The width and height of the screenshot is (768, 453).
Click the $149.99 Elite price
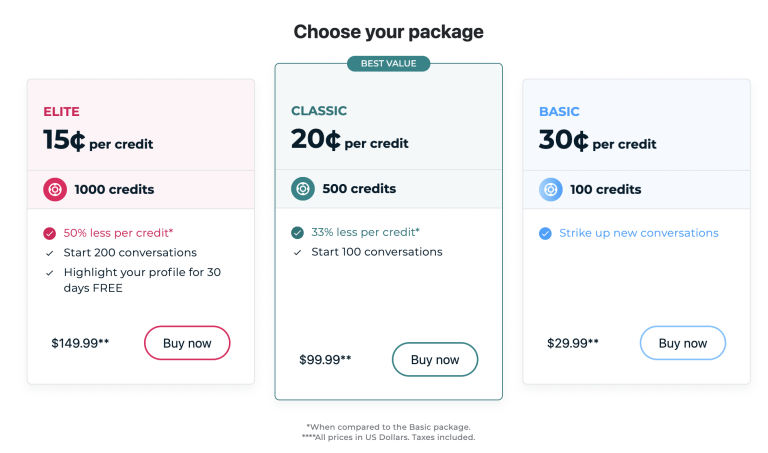80,343
